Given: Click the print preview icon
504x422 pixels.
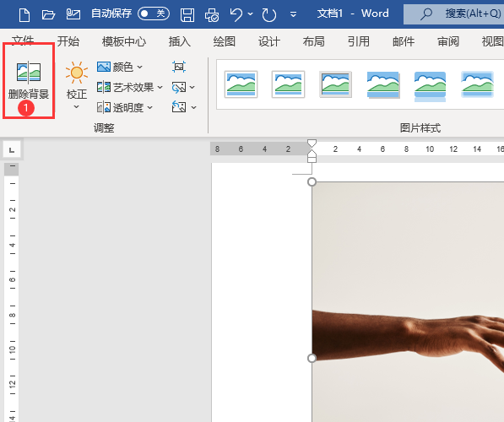Looking at the screenshot, I should (x=212, y=15).
